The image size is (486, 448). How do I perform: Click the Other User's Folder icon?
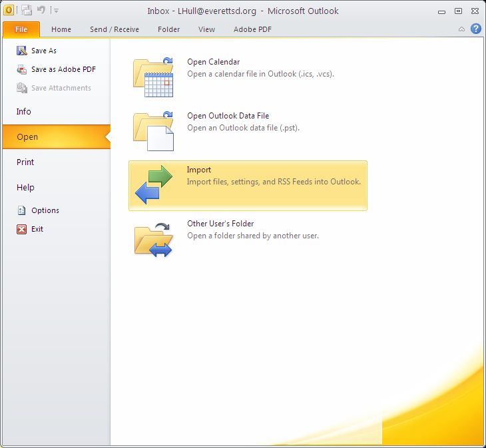click(x=153, y=240)
